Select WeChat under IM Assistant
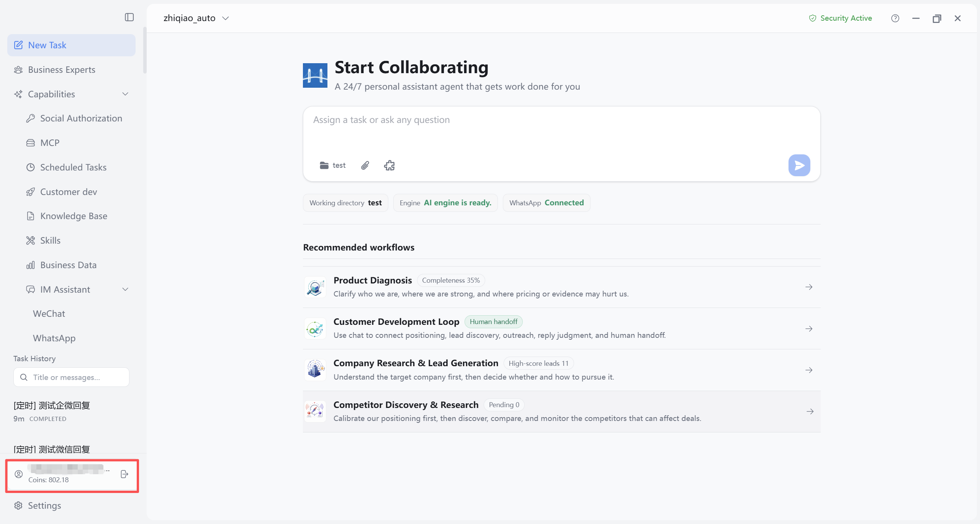This screenshot has width=980, height=524. pyautogui.click(x=49, y=314)
